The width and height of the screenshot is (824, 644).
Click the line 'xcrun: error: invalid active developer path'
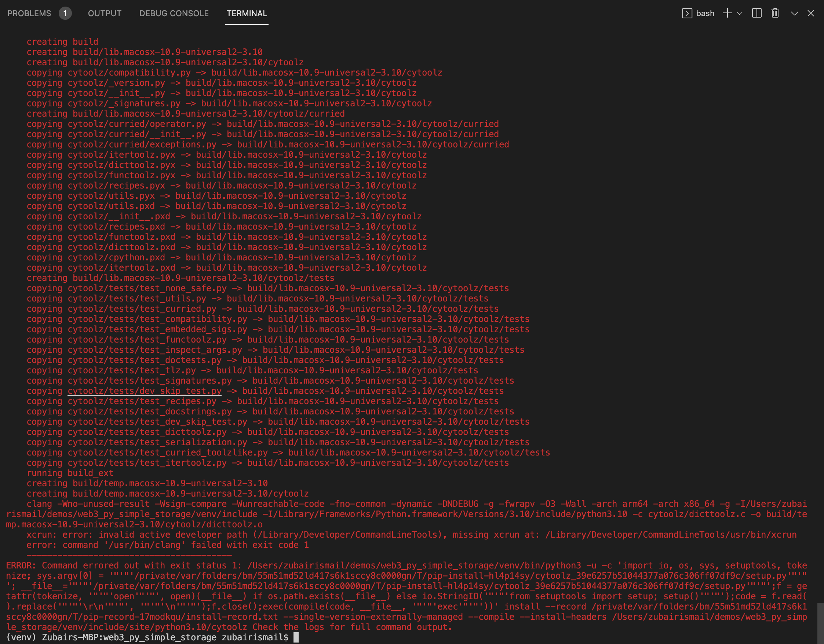pyautogui.click(x=412, y=535)
